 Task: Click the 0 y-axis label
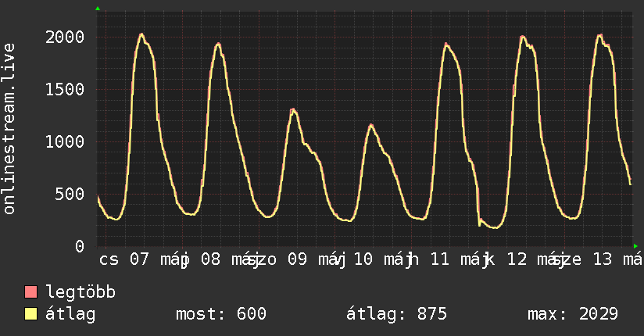pos(80,246)
